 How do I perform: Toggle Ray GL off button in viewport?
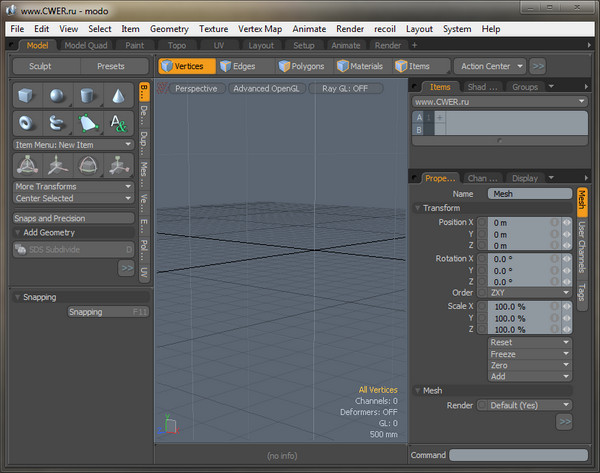(346, 88)
